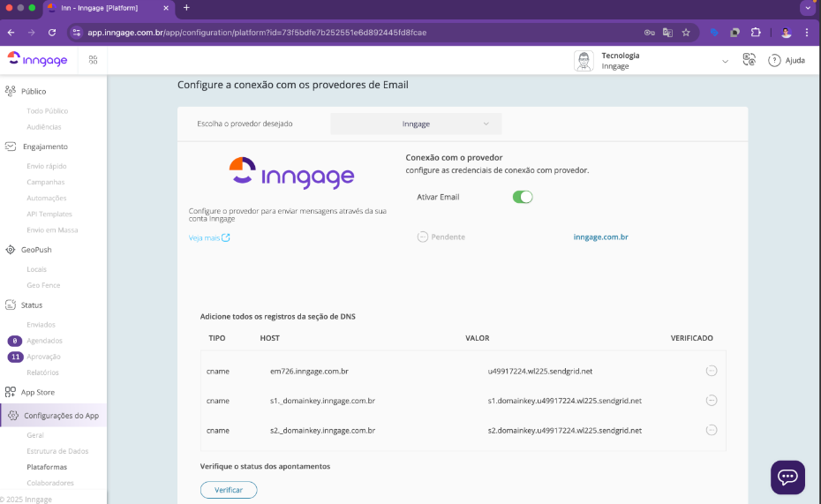Reload the page with browser refresh icon
The width and height of the screenshot is (821, 504).
(x=52, y=33)
